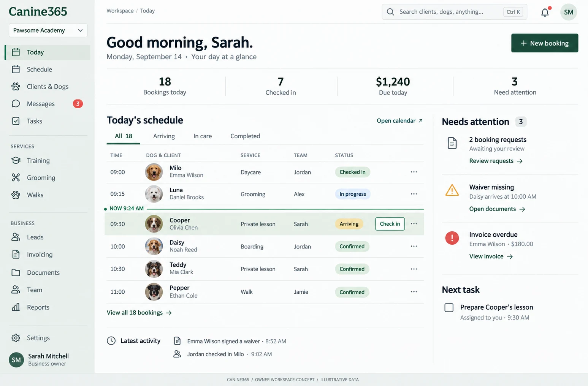The image size is (588, 386).
Task: Open the more options menu for Luna
Action: 414,194
